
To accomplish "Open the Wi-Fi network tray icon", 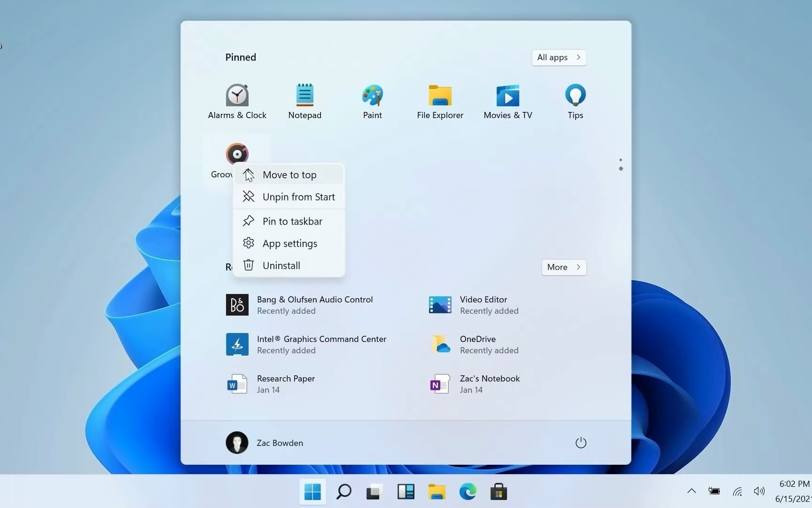I will [737, 492].
